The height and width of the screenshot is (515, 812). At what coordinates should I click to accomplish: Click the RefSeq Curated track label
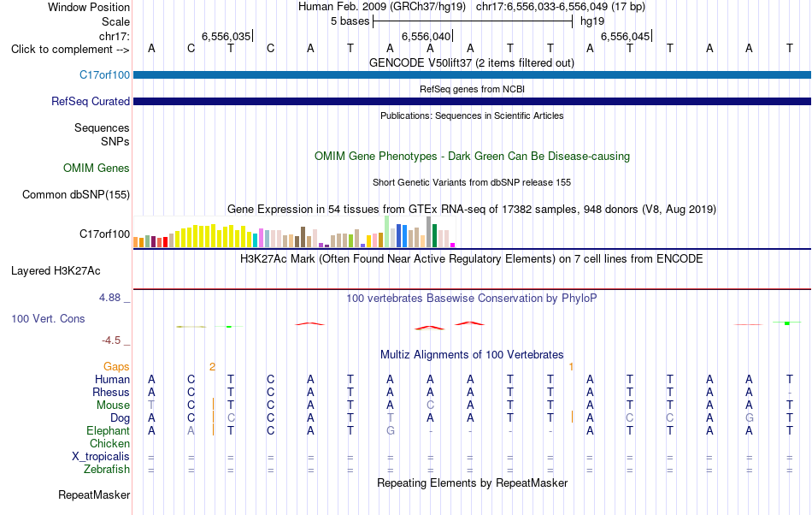click(91, 101)
